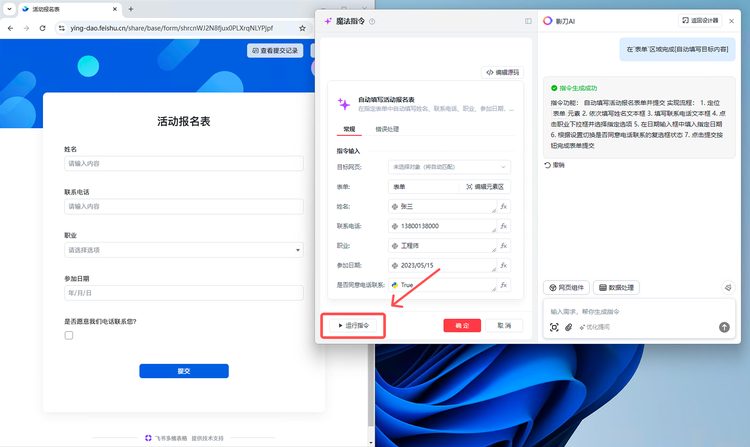
Task: Click the user chat message bubble
Action: [x=677, y=49]
